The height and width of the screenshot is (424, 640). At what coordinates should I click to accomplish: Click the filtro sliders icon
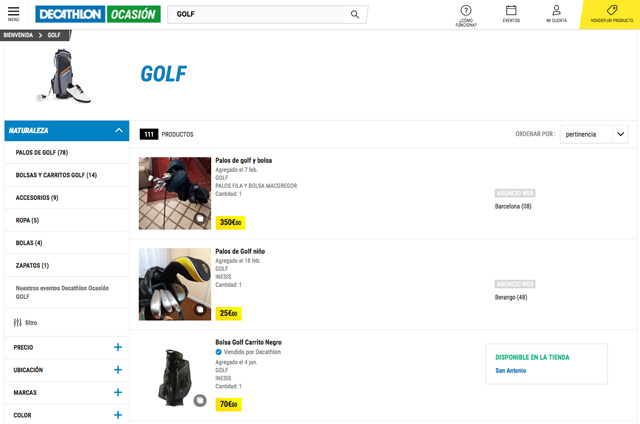18,322
